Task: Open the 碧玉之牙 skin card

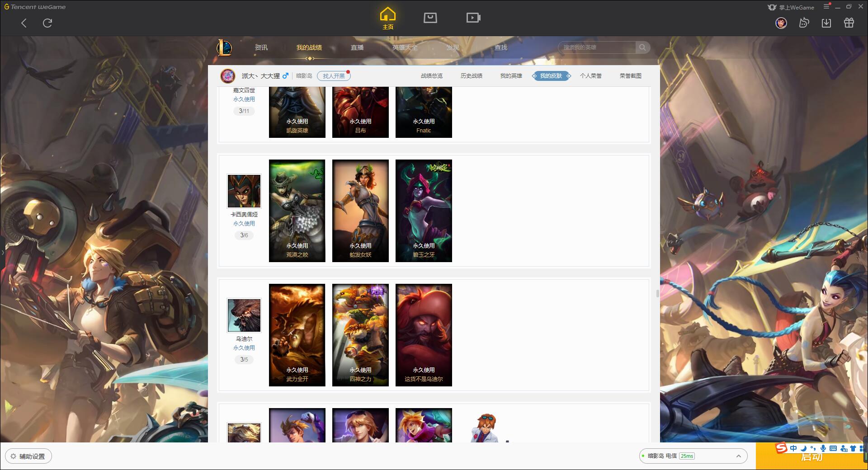Action: coord(424,211)
